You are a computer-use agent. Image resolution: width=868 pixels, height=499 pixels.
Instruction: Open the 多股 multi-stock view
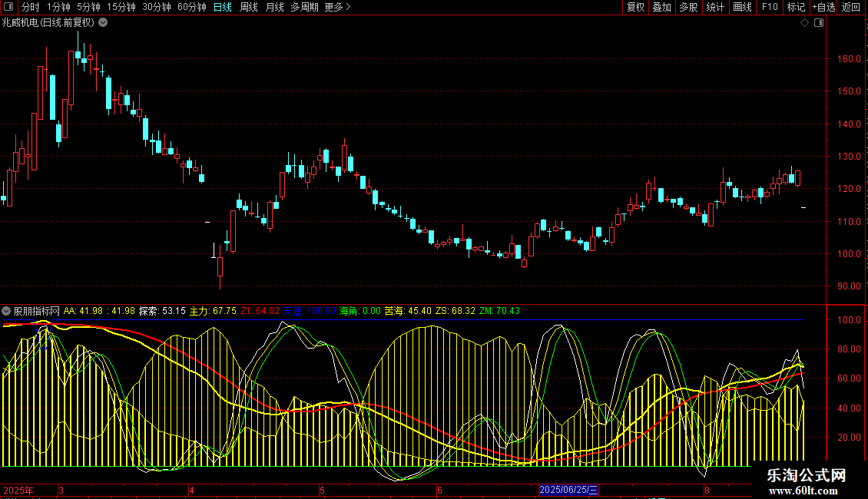point(688,7)
